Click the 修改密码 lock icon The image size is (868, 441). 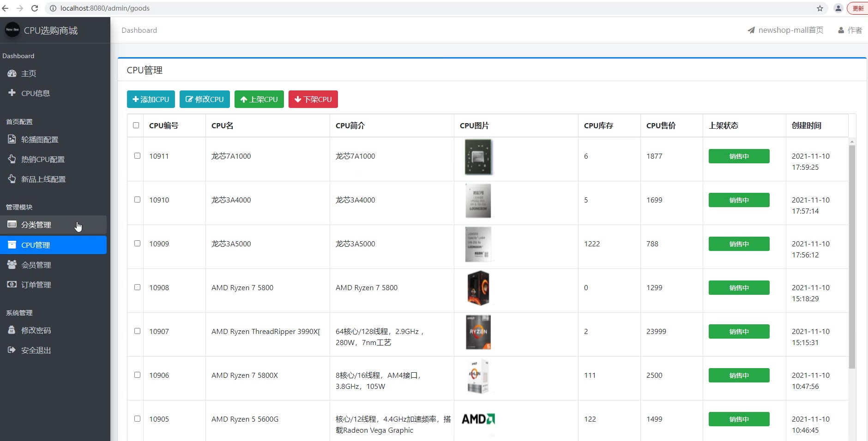coord(12,330)
